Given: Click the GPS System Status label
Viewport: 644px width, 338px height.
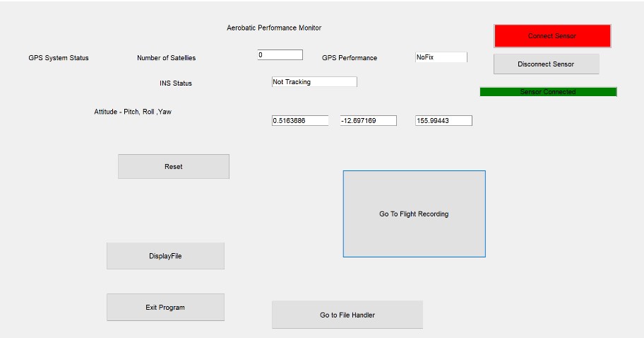Looking at the screenshot, I should click(x=59, y=58).
